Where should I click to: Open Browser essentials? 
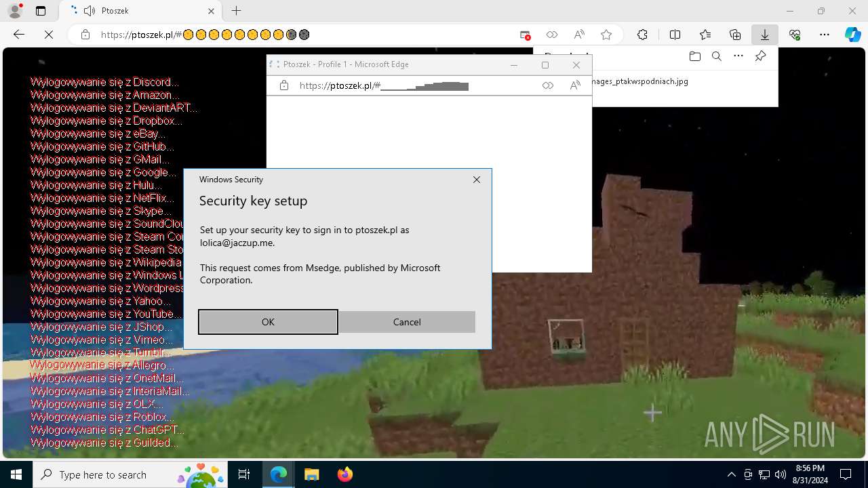click(795, 35)
